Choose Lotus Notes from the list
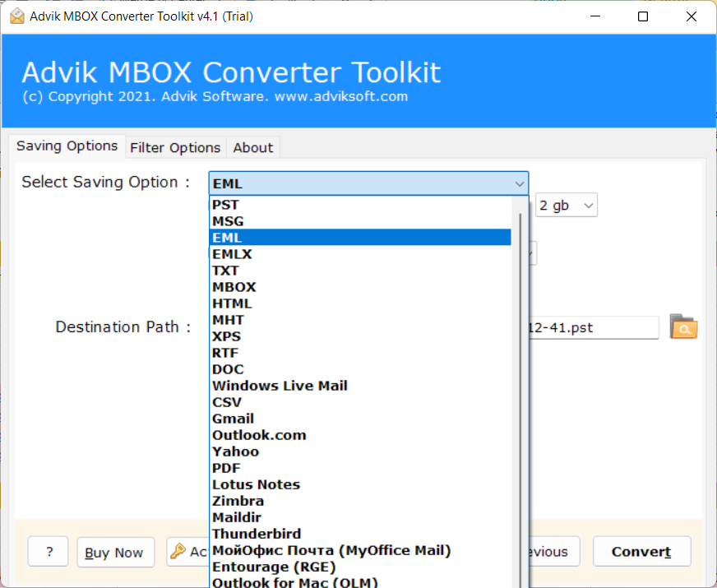 (x=360, y=484)
